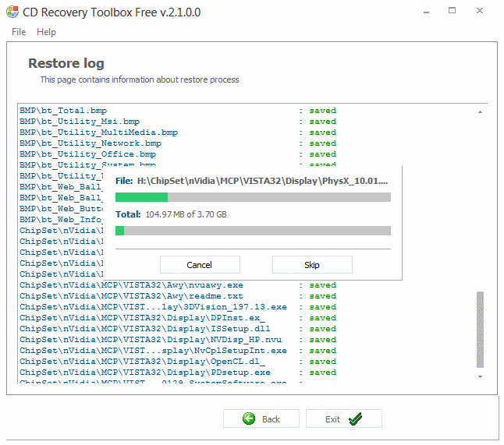This screenshot has height=445, width=504.
Task: Click the saved status of PDsetup.exe
Action: [x=323, y=373]
